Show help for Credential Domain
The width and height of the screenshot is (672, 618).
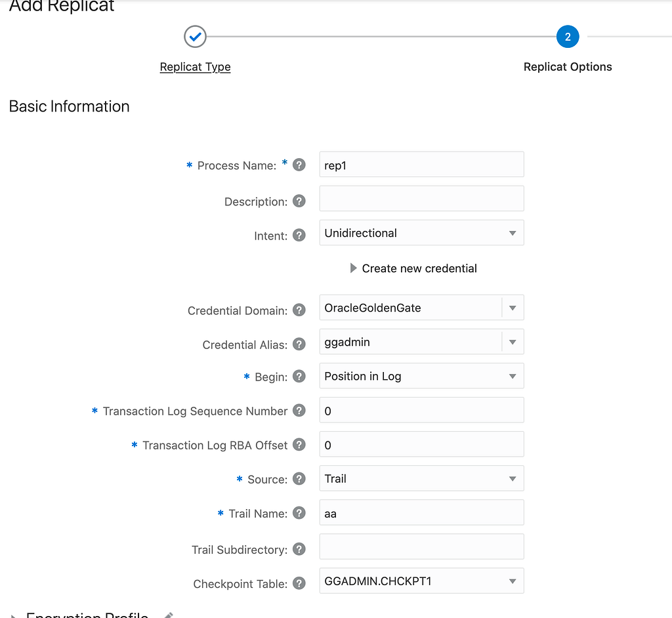pos(299,310)
